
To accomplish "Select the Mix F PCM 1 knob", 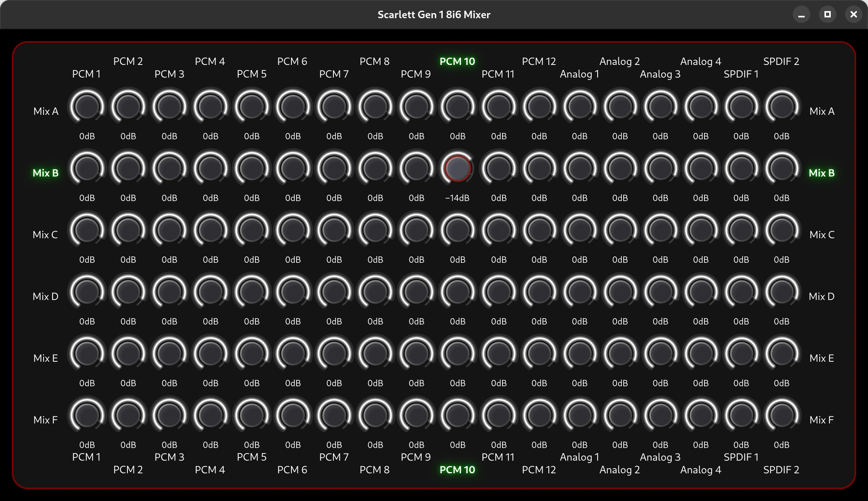I will point(87,415).
